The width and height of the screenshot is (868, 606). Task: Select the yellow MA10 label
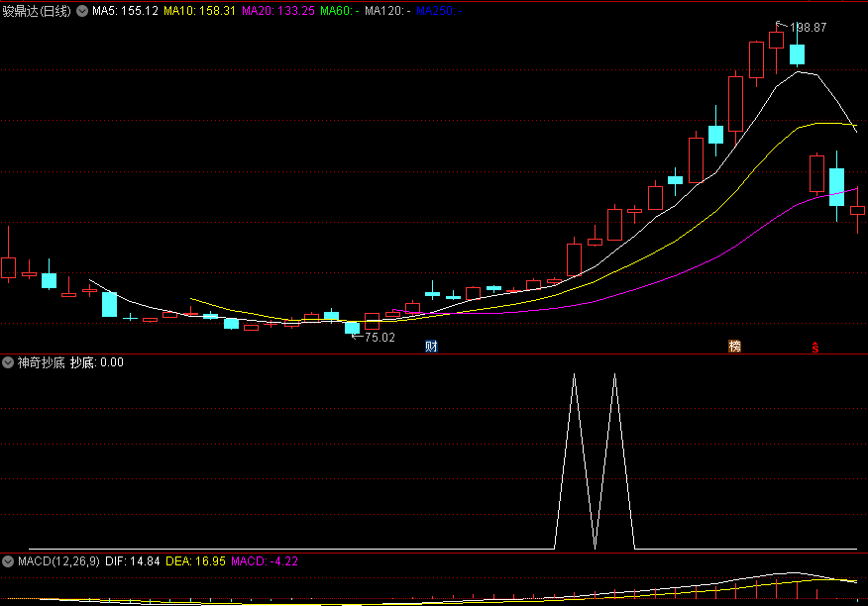[200, 11]
